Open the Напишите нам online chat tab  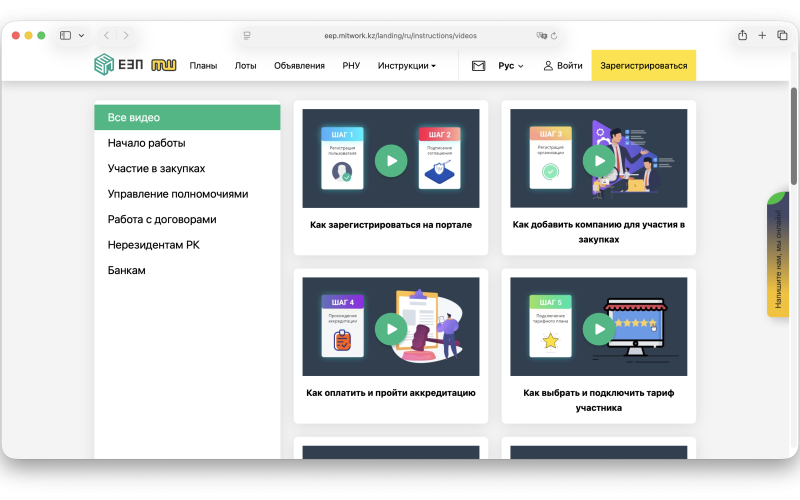(x=778, y=255)
